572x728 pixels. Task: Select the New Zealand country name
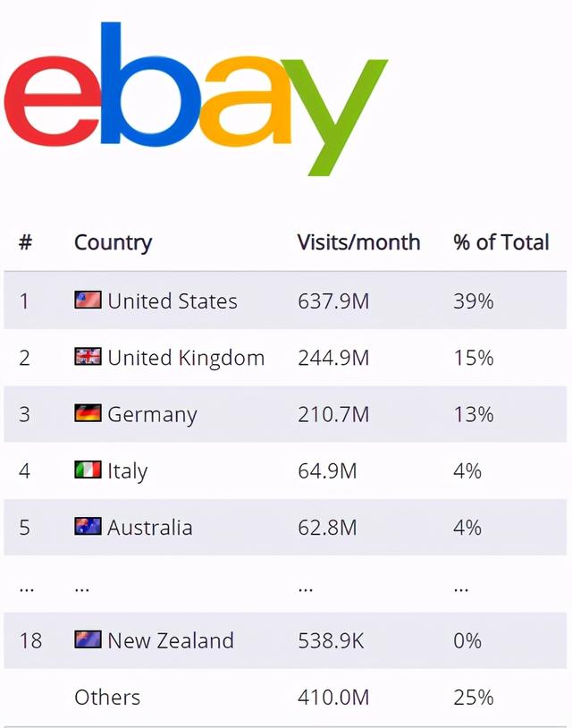pos(170,640)
